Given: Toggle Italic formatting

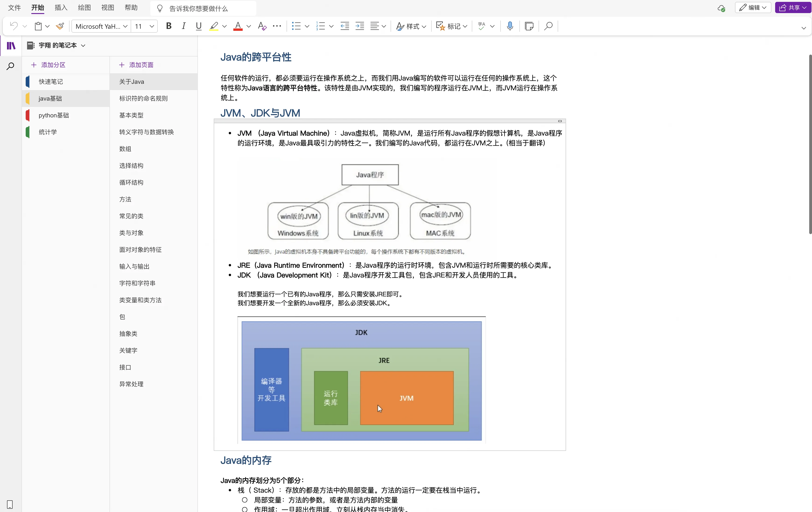Looking at the screenshot, I should pos(183,26).
